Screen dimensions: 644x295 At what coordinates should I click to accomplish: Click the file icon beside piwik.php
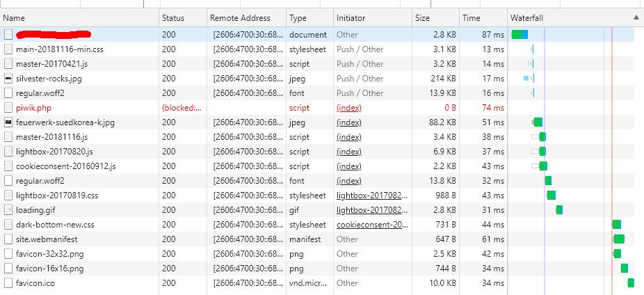pyautogui.click(x=8, y=108)
